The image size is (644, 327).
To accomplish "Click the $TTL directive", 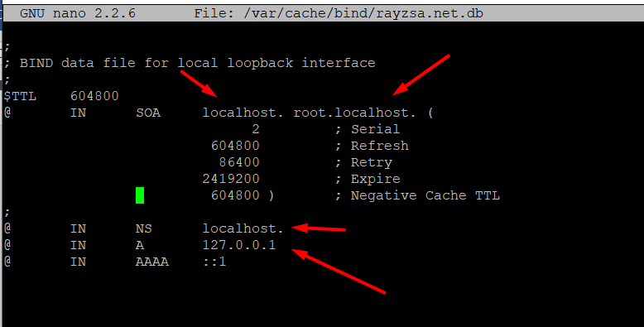I will click(x=20, y=96).
